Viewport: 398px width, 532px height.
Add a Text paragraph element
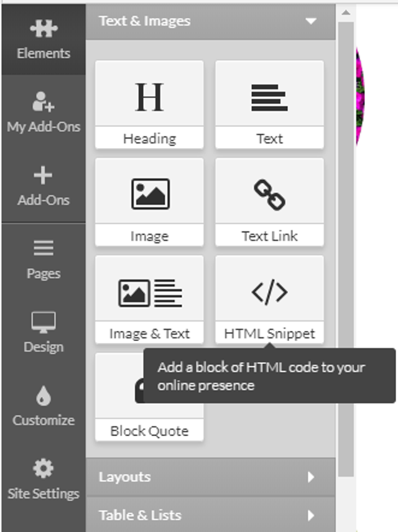[269, 105]
